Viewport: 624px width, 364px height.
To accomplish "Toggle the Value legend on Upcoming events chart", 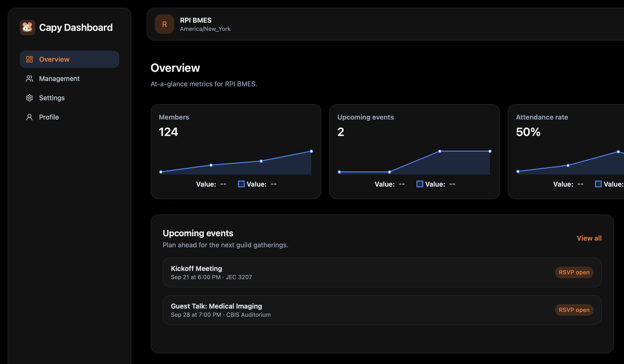I will pyautogui.click(x=419, y=184).
